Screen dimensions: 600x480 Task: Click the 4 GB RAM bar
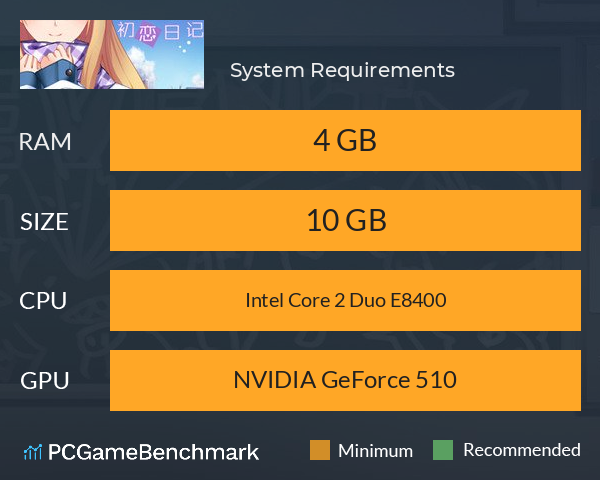[345, 140]
